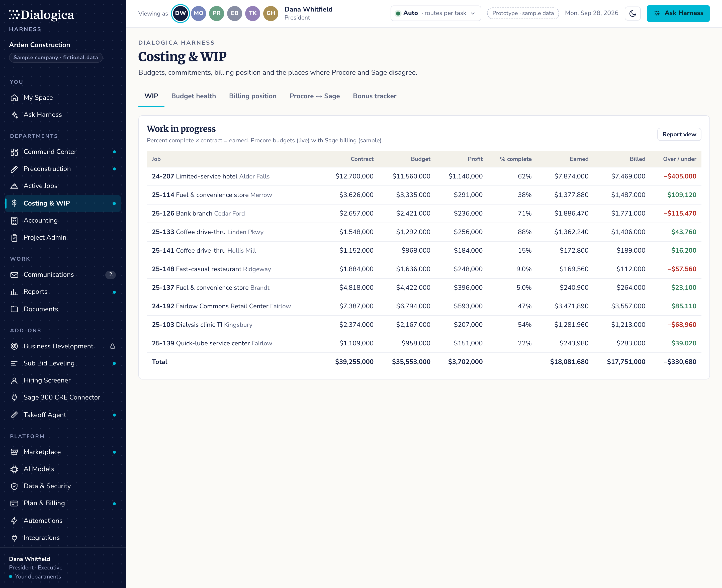Click the Communications envelope icon
The image size is (722, 588).
click(14, 275)
